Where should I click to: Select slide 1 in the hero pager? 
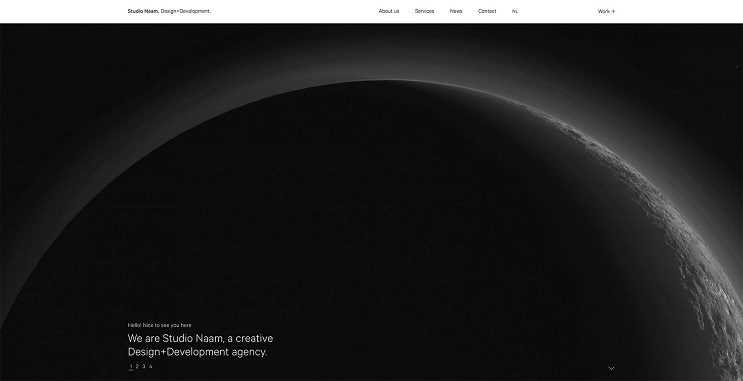tap(131, 366)
